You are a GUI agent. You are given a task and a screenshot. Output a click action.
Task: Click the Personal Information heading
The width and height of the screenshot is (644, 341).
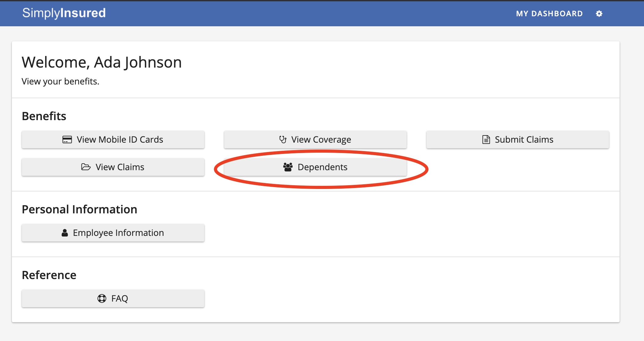coord(79,209)
